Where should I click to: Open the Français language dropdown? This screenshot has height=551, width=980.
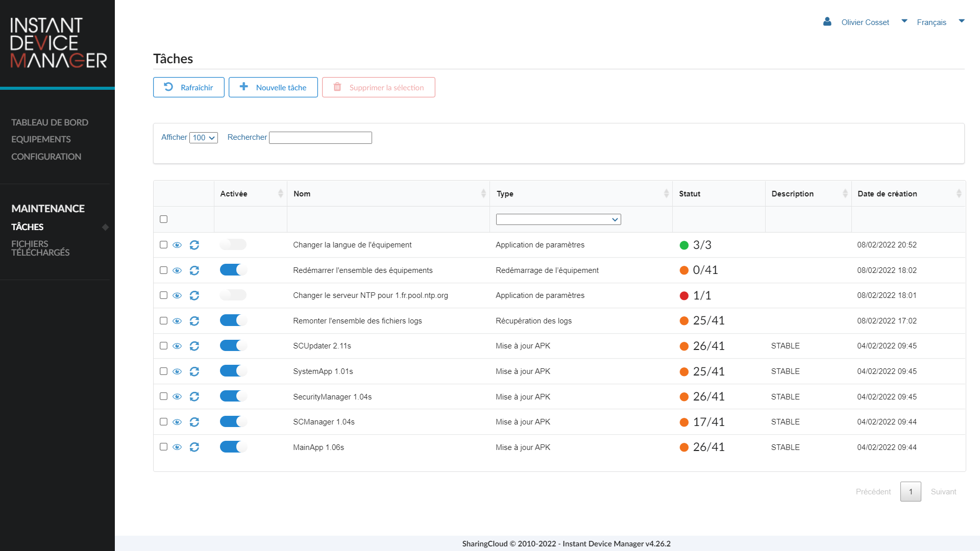point(962,21)
